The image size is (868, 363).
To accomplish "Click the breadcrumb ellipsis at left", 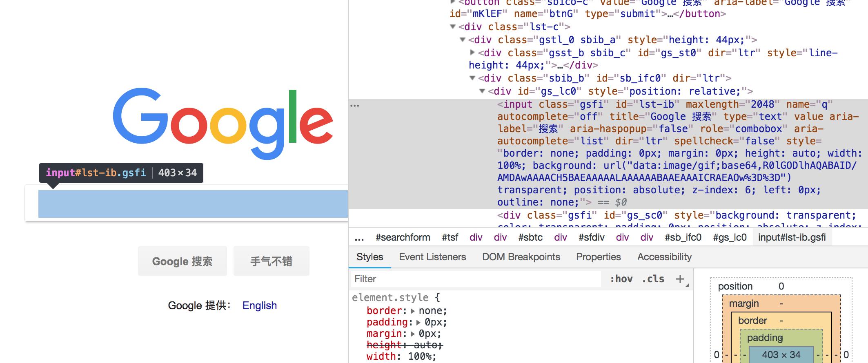I will pyautogui.click(x=359, y=238).
